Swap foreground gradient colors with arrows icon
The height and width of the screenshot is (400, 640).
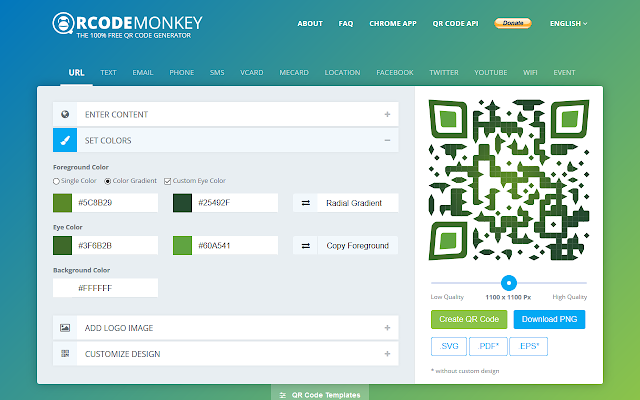[x=305, y=203]
